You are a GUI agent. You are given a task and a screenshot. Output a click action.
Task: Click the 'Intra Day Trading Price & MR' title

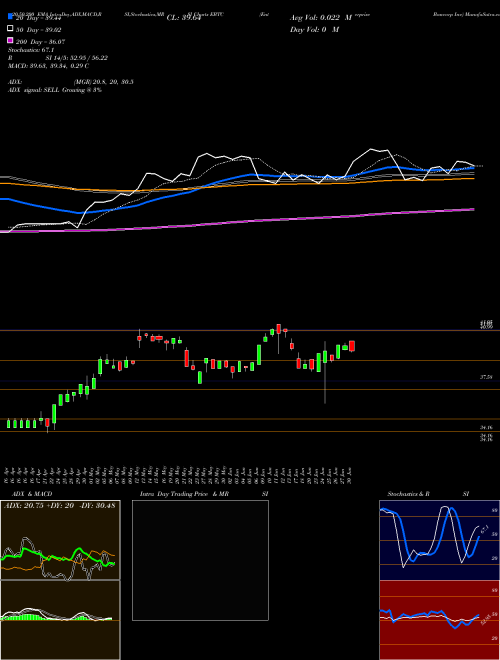pyautogui.click(x=184, y=494)
